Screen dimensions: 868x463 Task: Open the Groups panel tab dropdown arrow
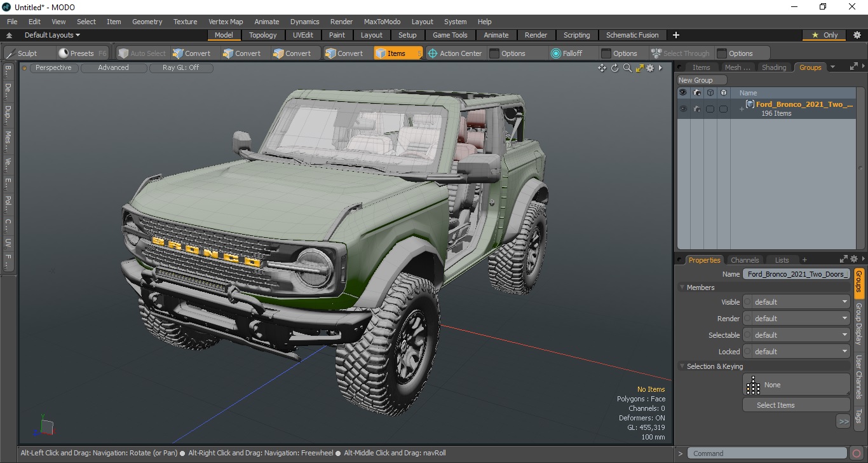pyautogui.click(x=833, y=67)
